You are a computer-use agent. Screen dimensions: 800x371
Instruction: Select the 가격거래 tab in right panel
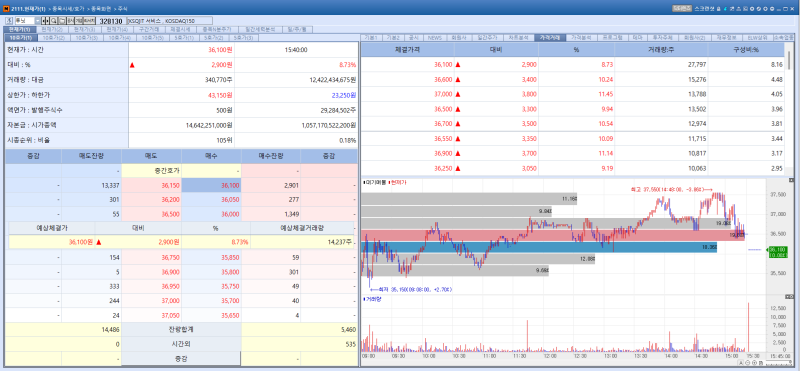(550, 38)
